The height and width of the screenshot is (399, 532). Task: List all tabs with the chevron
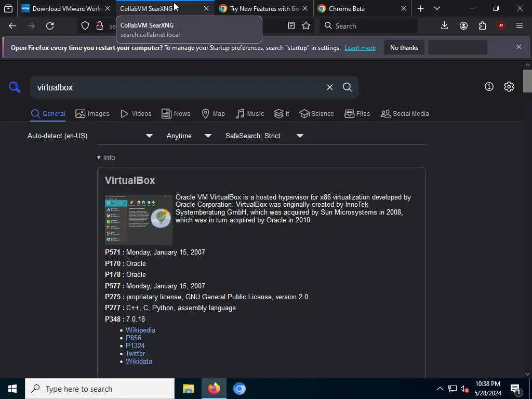[437, 8]
